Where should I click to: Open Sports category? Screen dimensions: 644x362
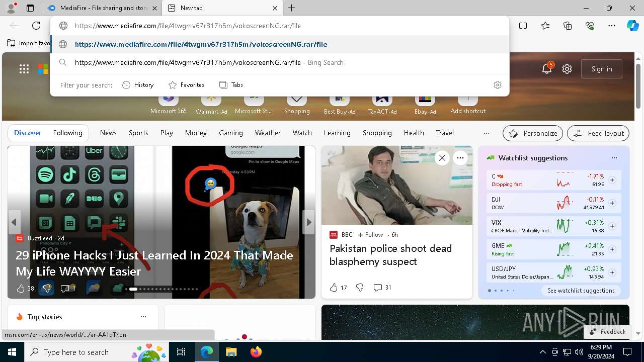pos(138,133)
